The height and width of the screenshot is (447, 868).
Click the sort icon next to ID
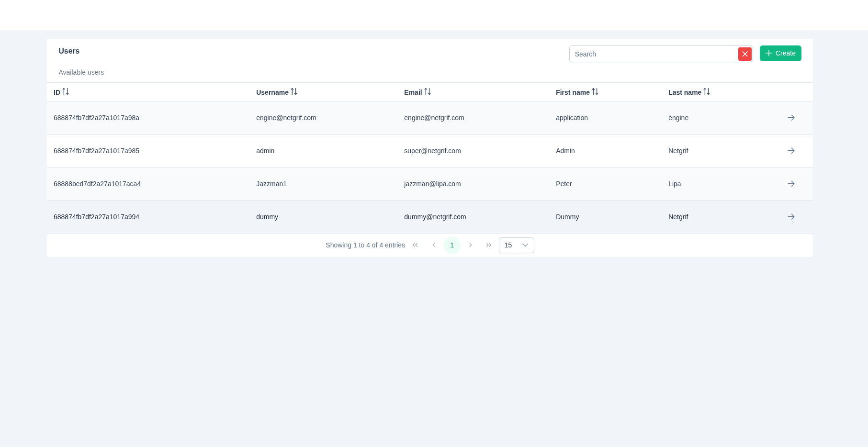pyautogui.click(x=66, y=92)
